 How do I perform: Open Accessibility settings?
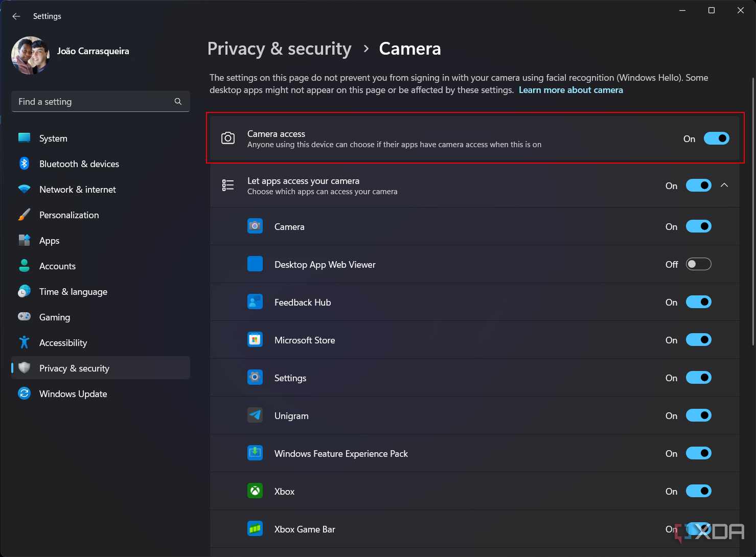(101, 342)
